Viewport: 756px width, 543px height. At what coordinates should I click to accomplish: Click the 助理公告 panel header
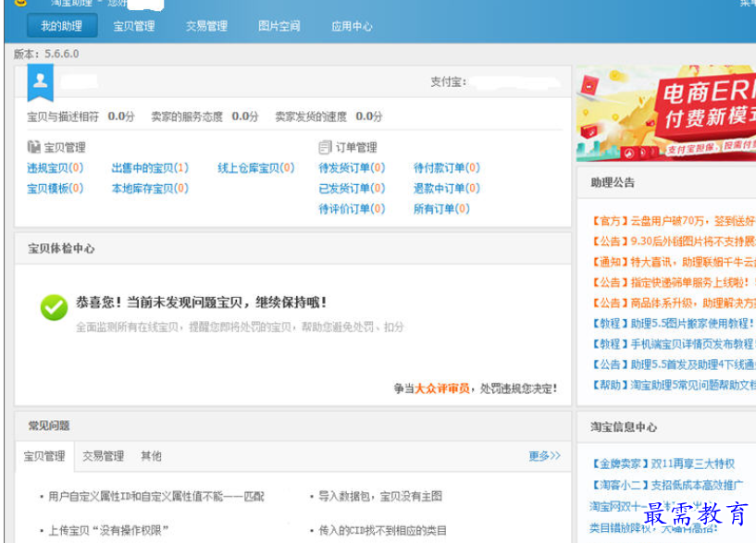tap(666, 182)
